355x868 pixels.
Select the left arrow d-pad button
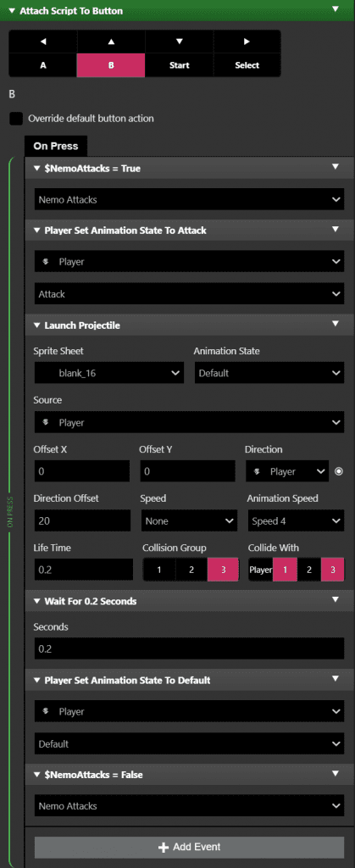pyautogui.click(x=43, y=42)
